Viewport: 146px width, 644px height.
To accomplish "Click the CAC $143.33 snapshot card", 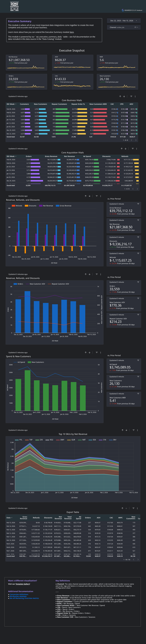I will 73,82.
